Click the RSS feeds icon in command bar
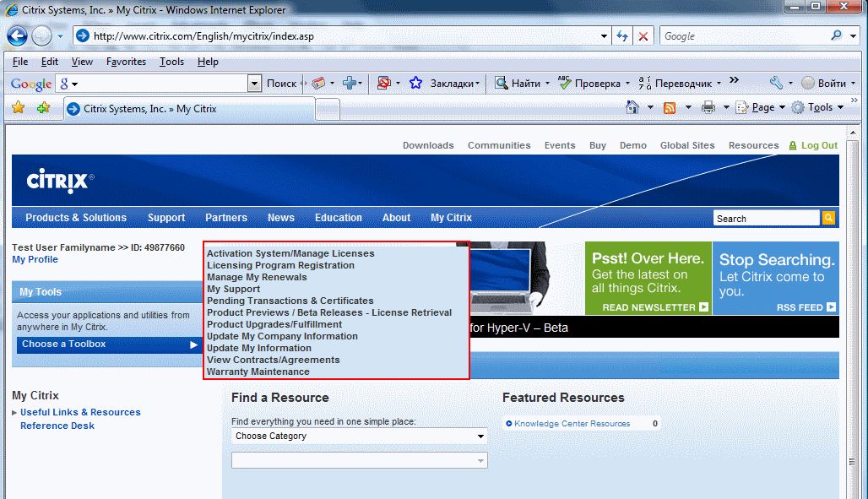This screenshot has width=868, height=499. click(x=670, y=107)
